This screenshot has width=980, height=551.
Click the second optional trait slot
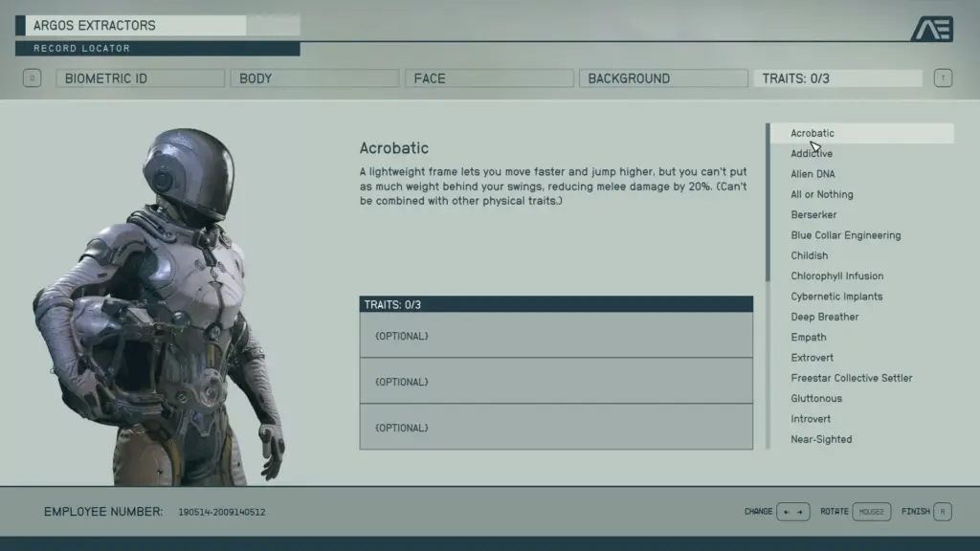(x=556, y=381)
